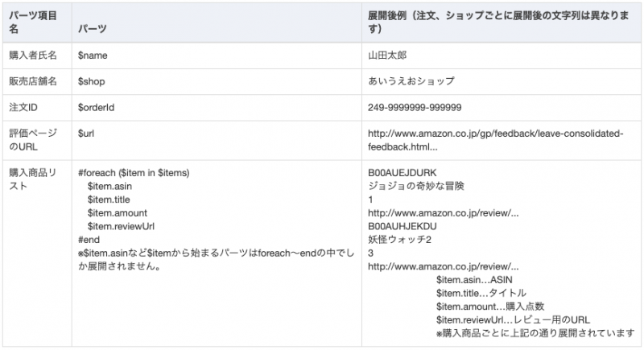This screenshot has width=644, height=350.
Task: Click the #foreach ($item in $items) line
Action: tap(134, 173)
